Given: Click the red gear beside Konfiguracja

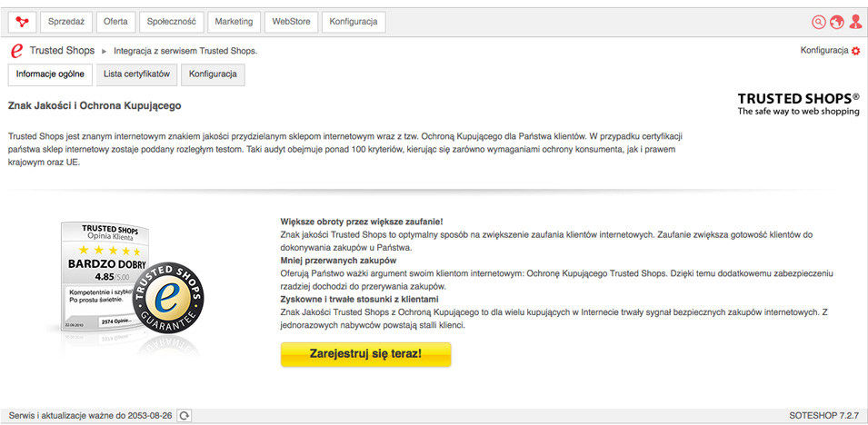Looking at the screenshot, I should 856,51.
